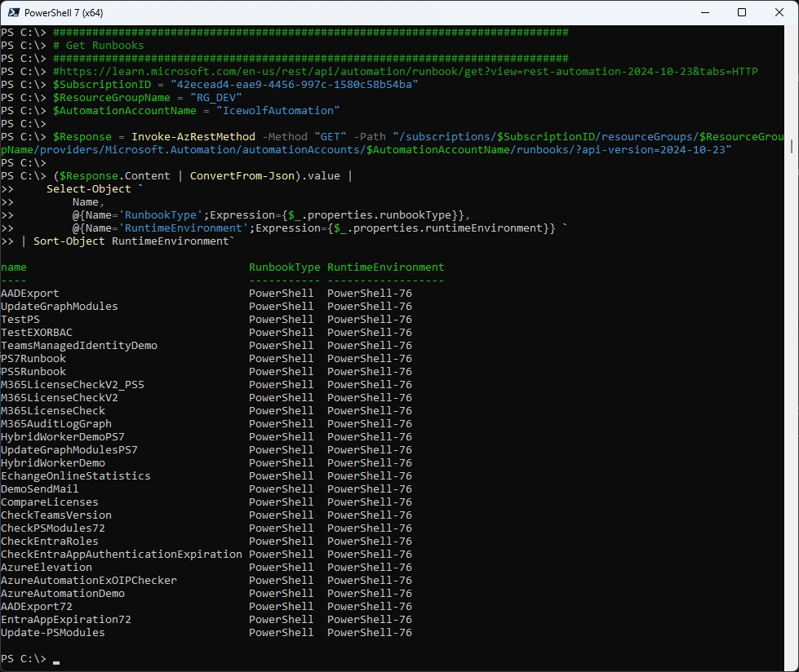Click the PS5Runbook row name
The width and height of the screenshot is (799, 672).
click(33, 372)
